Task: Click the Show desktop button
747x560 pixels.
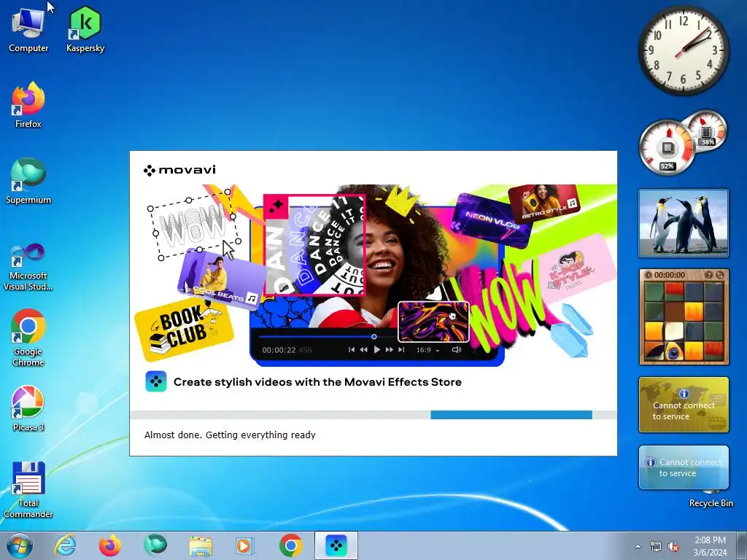Action: 743,545
